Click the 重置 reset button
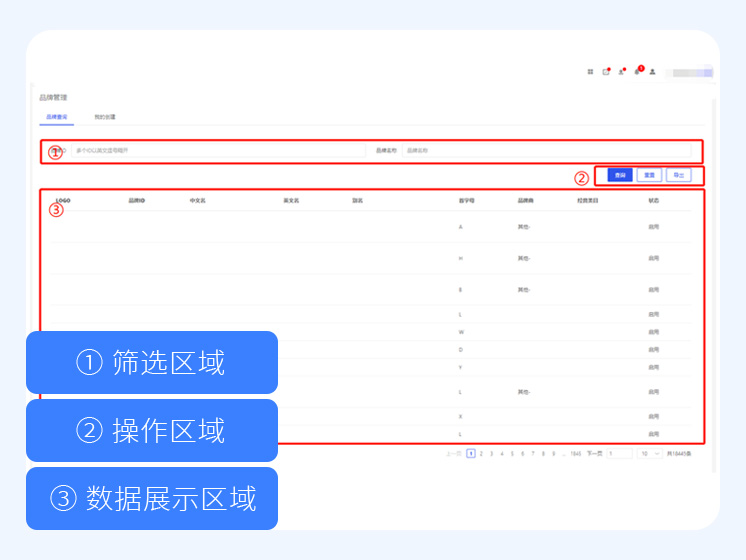The height and width of the screenshot is (560, 746). (x=649, y=175)
